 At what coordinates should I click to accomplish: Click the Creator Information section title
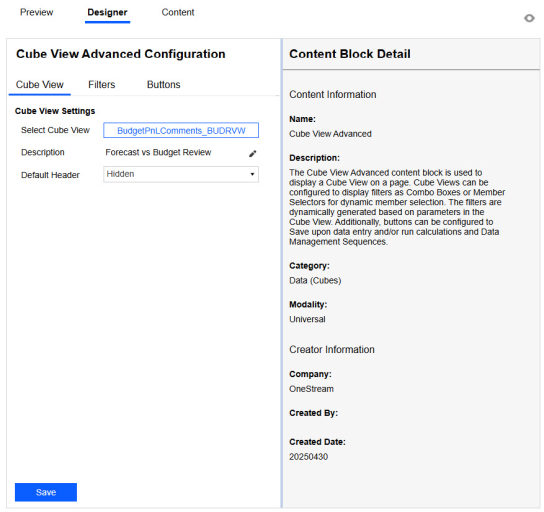click(x=332, y=349)
